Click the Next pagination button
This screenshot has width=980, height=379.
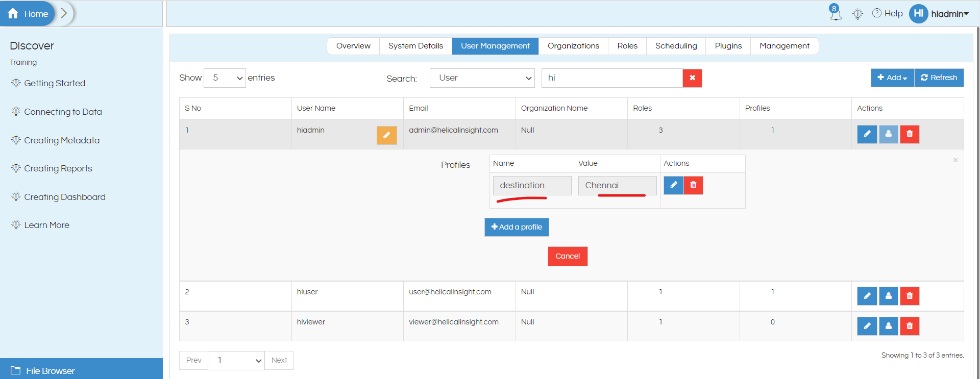pyautogui.click(x=279, y=360)
